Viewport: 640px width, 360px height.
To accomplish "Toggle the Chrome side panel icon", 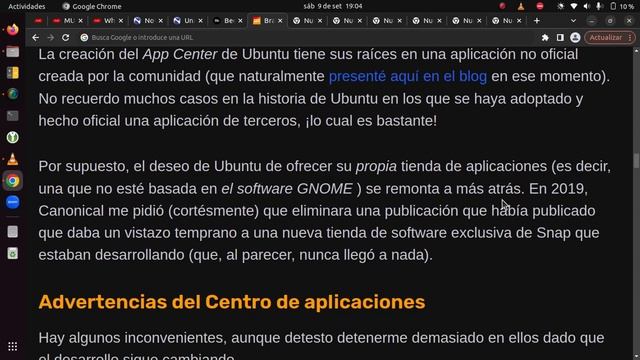I will click(x=560, y=38).
